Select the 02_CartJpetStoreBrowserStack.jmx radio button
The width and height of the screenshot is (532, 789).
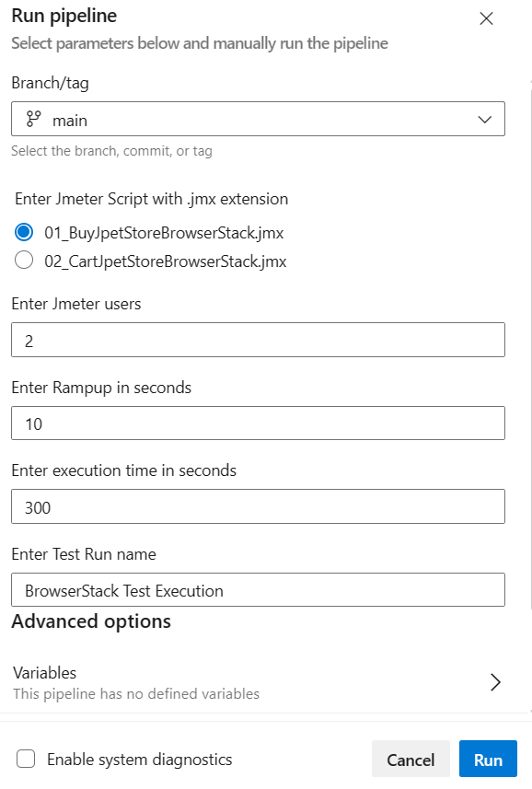[x=24, y=261]
